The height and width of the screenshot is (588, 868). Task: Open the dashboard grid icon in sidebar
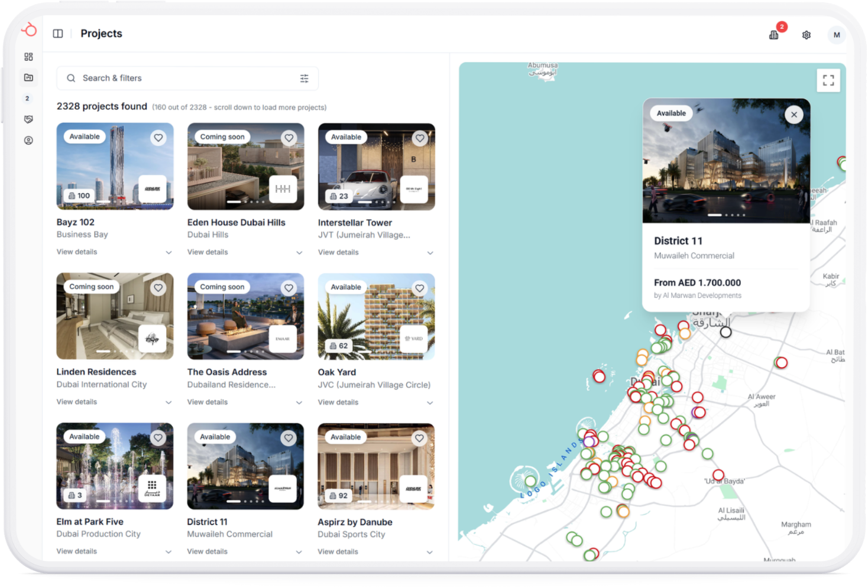tap(28, 57)
